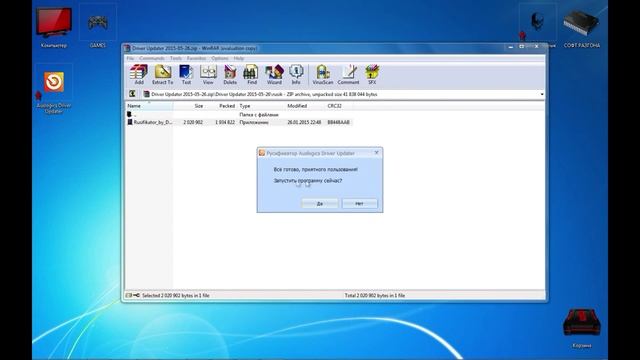Run VirusScan from the toolbar
640x360 pixels.
point(322,75)
